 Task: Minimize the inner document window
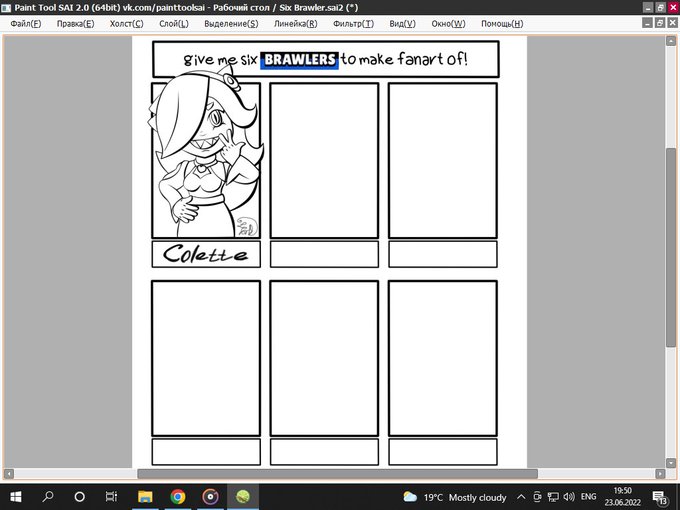pos(647,23)
